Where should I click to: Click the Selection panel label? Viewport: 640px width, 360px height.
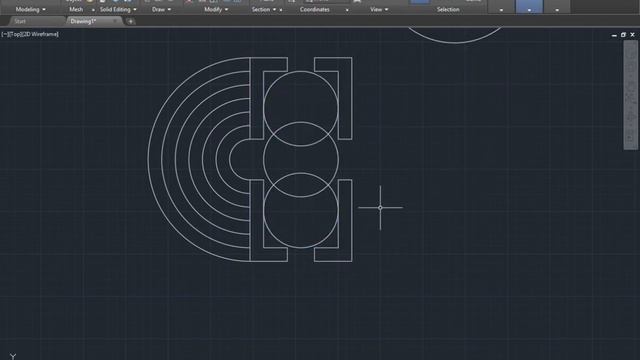[448, 9]
